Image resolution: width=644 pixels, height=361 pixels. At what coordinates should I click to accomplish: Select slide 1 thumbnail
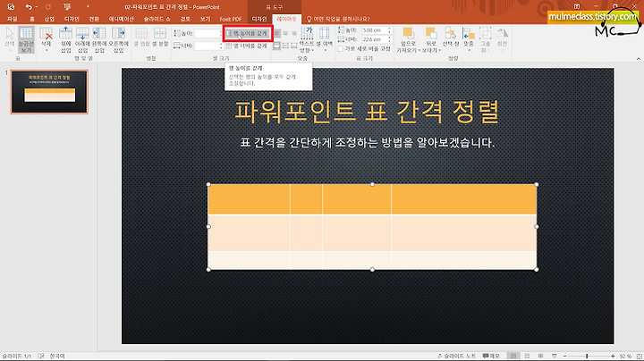pyautogui.click(x=49, y=91)
